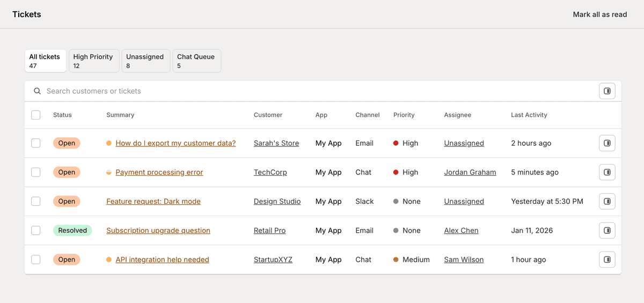Toggle the select-all tickets checkbox
The width and height of the screenshot is (644, 303).
pos(36,115)
